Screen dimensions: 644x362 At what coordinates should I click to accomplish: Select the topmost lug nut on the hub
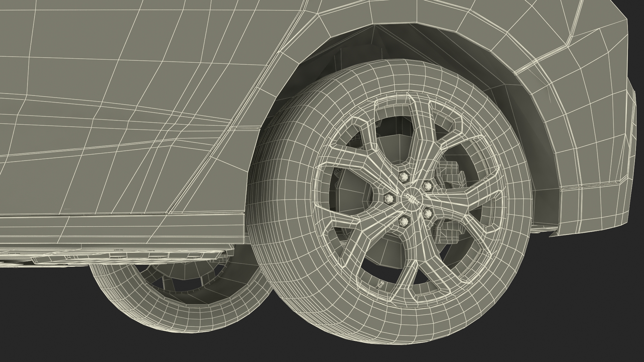click(x=403, y=176)
